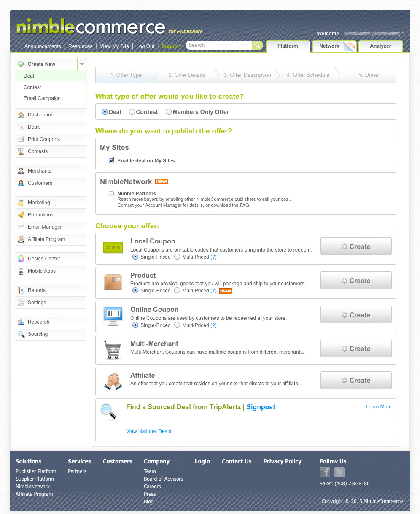This screenshot has height=514, width=420.
Task: Select Email Campaign in Create New menu
Action: click(x=51, y=98)
